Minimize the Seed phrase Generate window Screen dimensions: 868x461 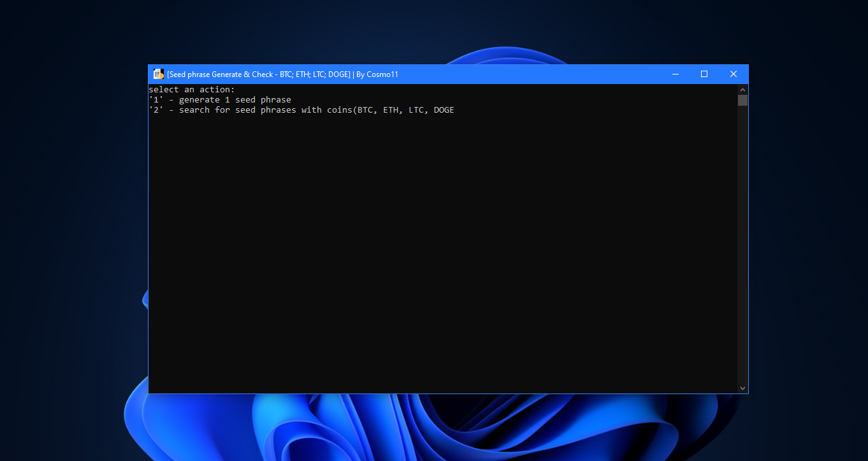click(675, 74)
